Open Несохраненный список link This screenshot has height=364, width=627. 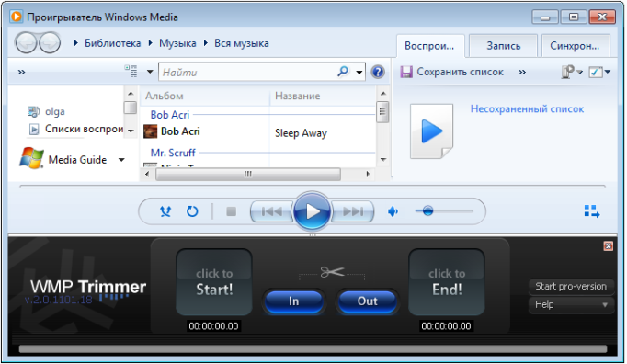pyautogui.click(x=527, y=108)
